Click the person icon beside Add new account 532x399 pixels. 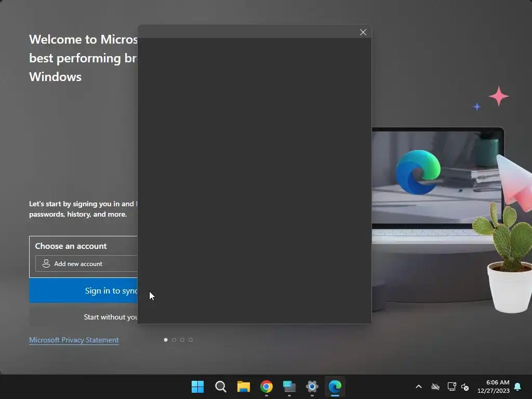point(46,263)
